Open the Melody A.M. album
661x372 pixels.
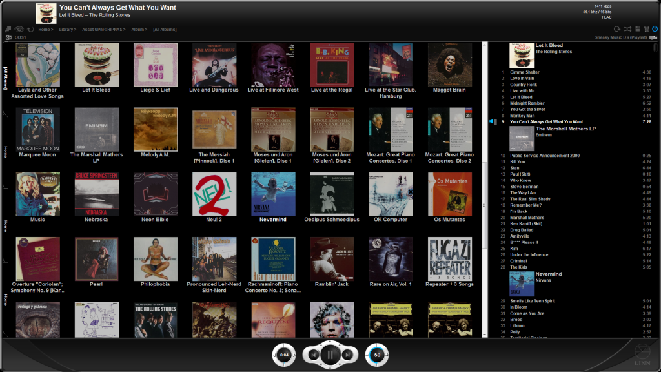click(156, 129)
